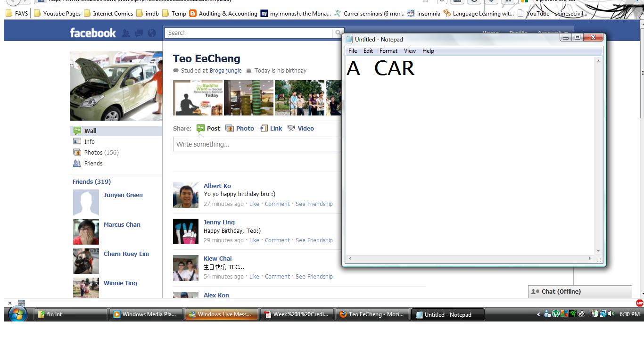Click Windows Live Messenger tray icon
This screenshot has height=362, width=644.
547,313
